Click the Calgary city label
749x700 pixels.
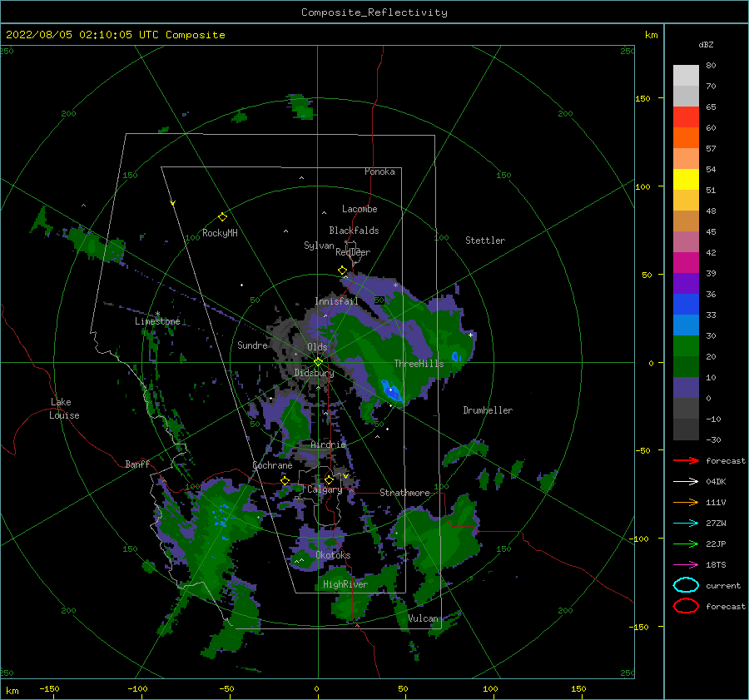click(325, 489)
